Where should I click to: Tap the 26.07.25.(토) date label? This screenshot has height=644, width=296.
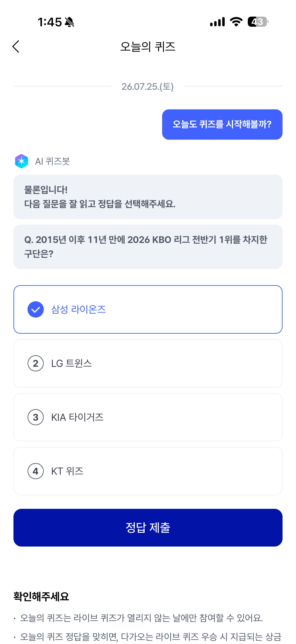point(148,86)
